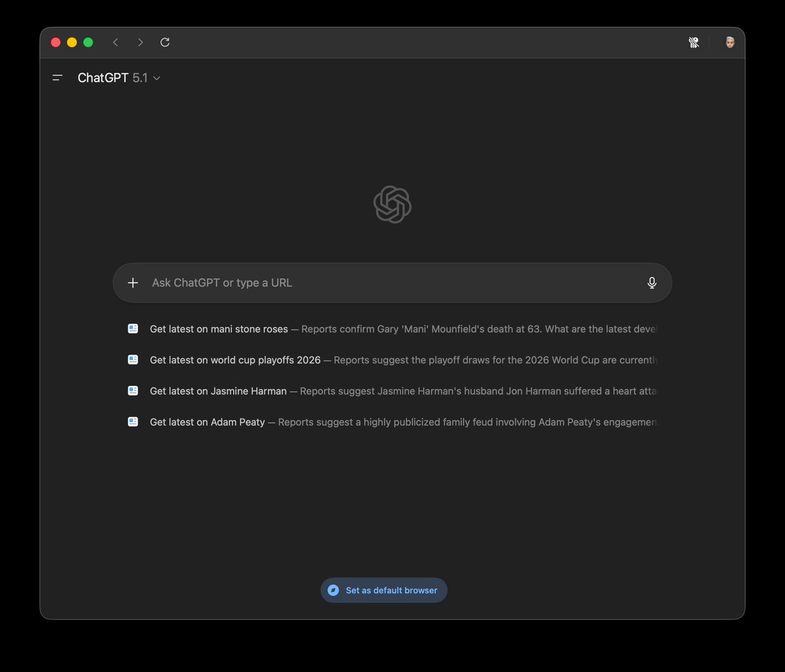Click the attachment plus icon in the prompt bar
785x672 pixels.
[133, 283]
